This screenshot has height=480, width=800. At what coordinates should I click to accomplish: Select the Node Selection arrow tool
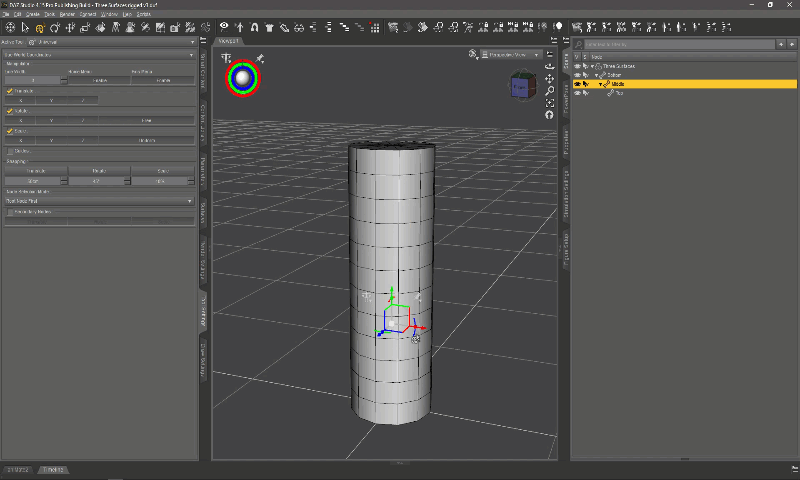25,28
